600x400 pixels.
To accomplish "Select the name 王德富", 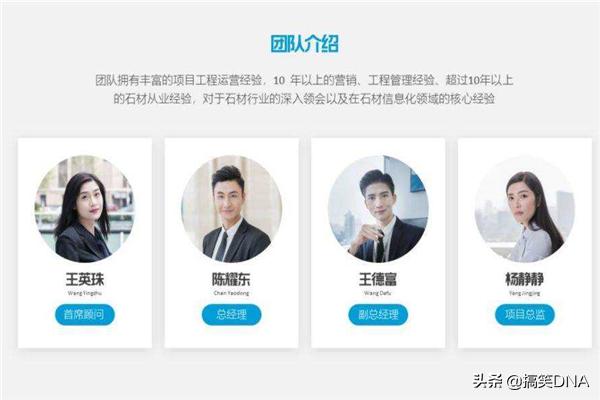I will [x=378, y=279].
